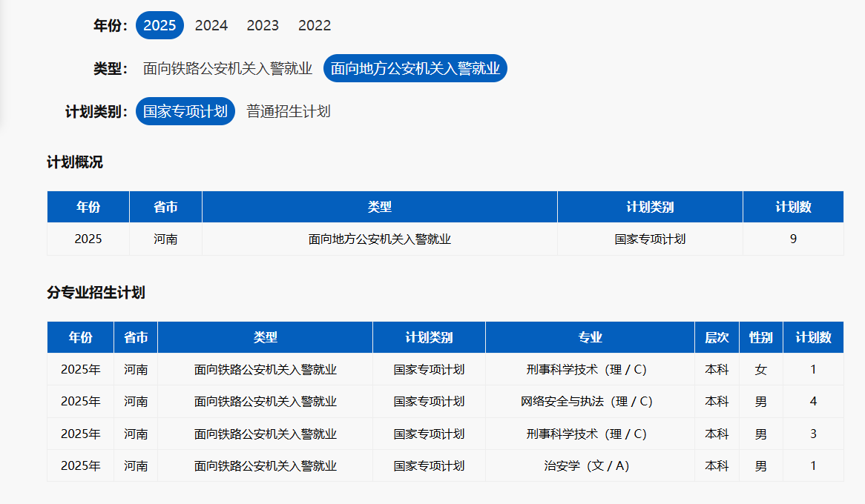
Task: Select the 2025 year filter
Action: coord(159,25)
